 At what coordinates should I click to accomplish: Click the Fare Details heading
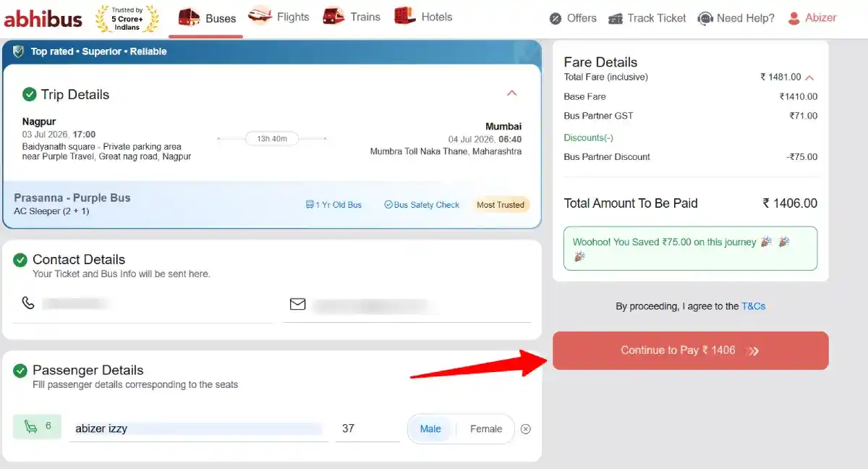[600, 62]
